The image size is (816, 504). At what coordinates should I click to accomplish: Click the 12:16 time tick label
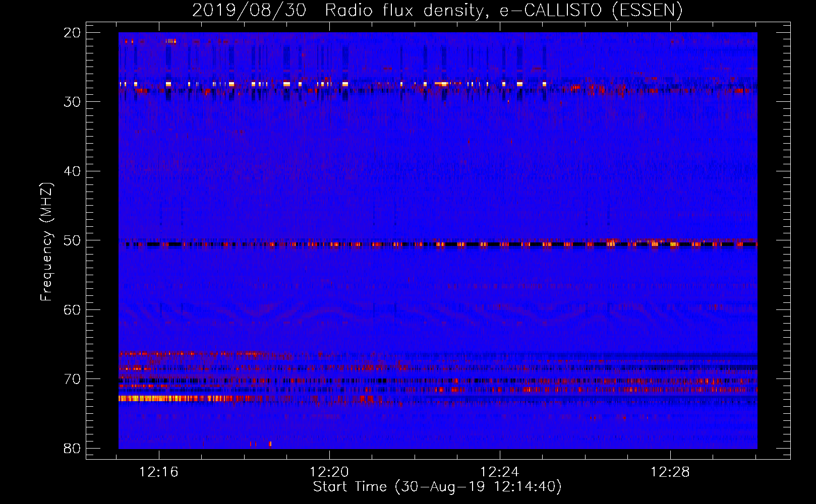159,472
